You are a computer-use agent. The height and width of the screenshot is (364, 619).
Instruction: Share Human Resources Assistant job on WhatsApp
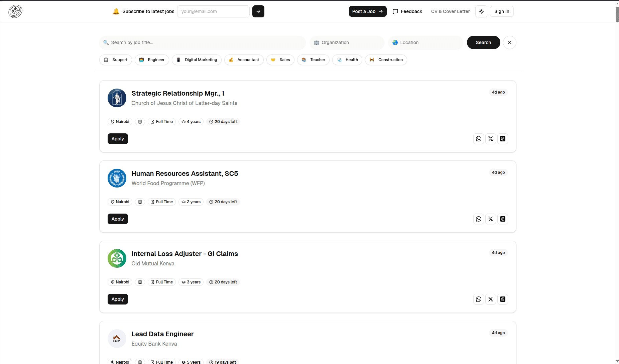[479, 219]
